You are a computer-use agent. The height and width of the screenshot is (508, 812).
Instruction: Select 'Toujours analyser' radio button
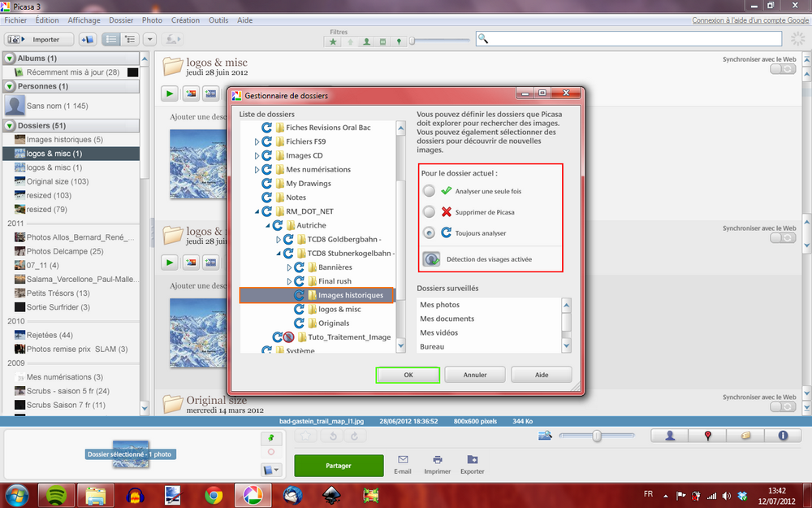pos(429,232)
